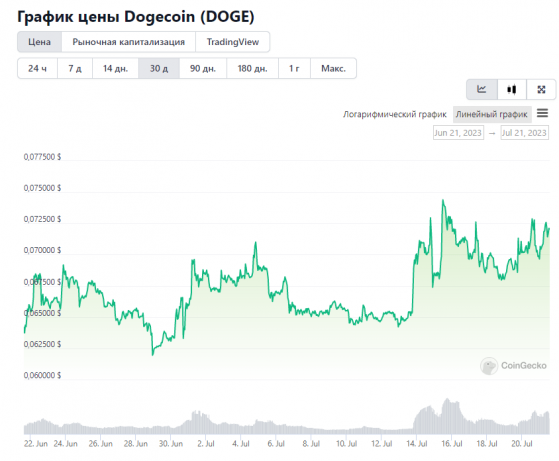Switch to line chart view icon
Screen dimensions: 559x461
tap(482, 89)
